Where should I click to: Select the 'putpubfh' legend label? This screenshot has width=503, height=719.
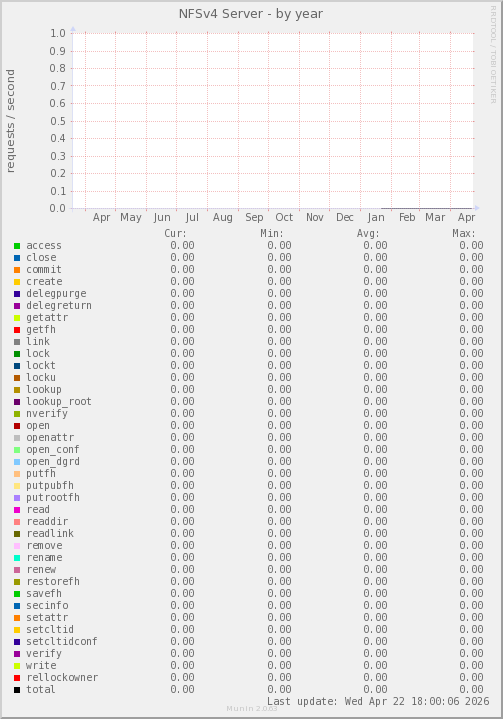50,485
